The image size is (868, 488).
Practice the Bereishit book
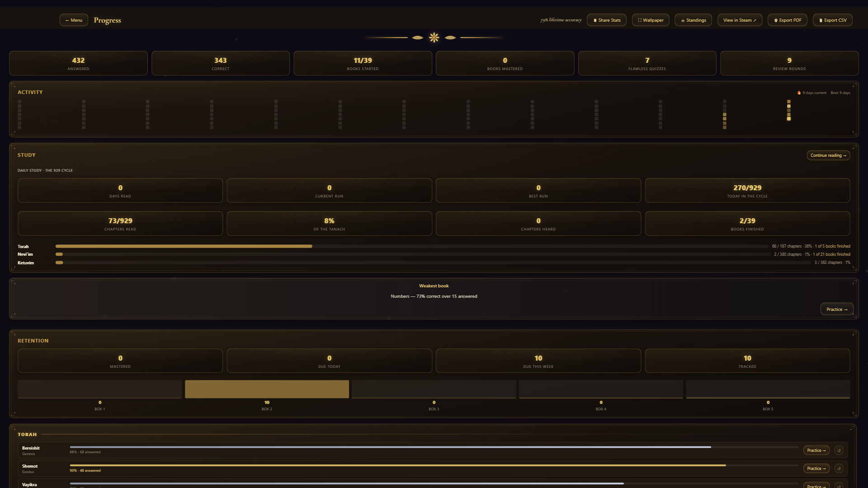816,450
